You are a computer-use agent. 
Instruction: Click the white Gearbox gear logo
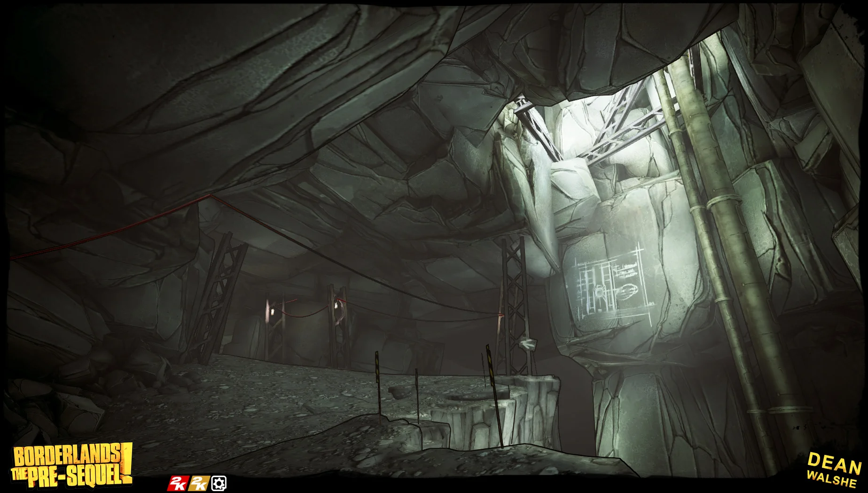point(219,483)
